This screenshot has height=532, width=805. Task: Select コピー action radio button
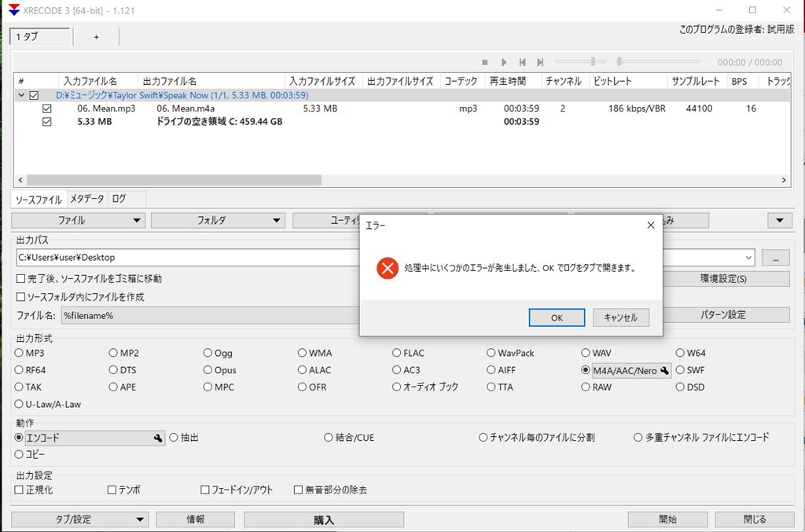pos(19,454)
